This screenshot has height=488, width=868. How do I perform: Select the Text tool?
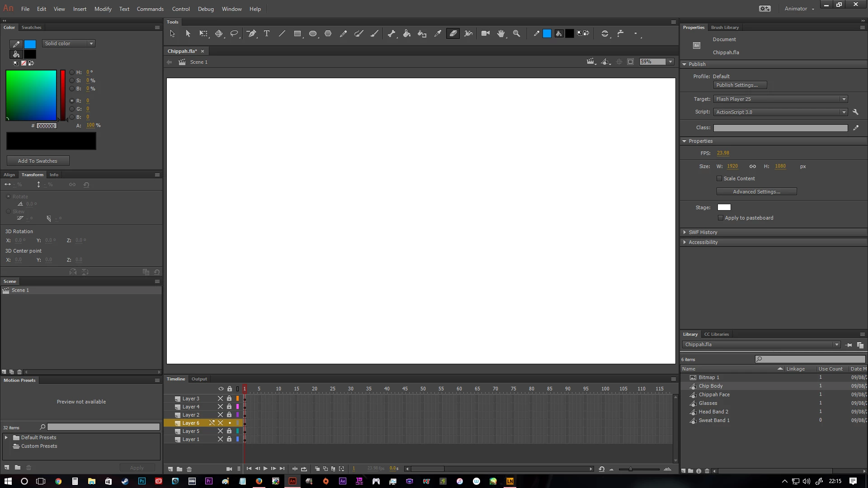(x=267, y=33)
